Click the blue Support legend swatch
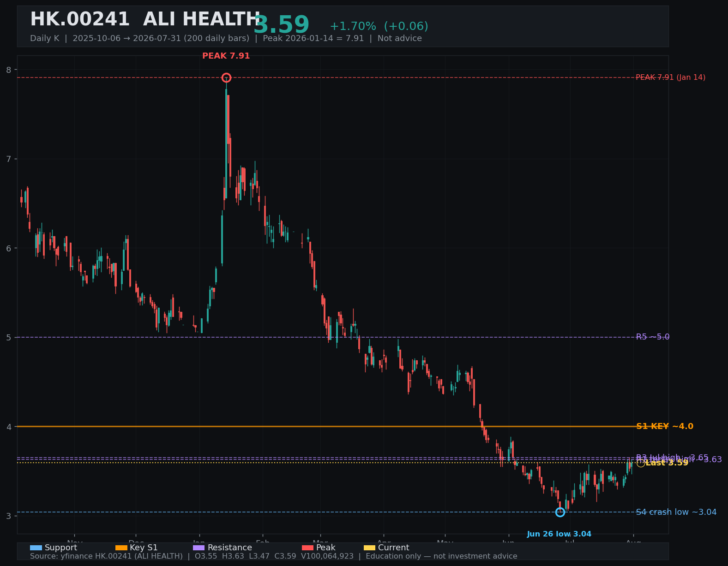The width and height of the screenshot is (728, 566). 36,548
